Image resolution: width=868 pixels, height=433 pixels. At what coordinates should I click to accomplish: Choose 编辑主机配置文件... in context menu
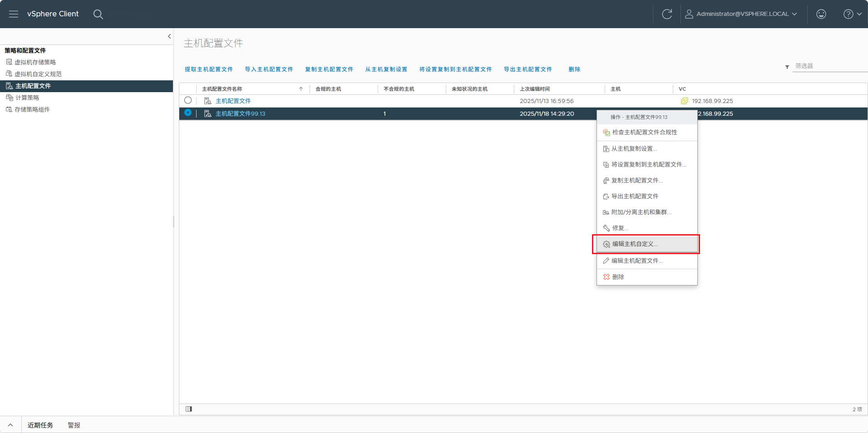pyautogui.click(x=647, y=261)
